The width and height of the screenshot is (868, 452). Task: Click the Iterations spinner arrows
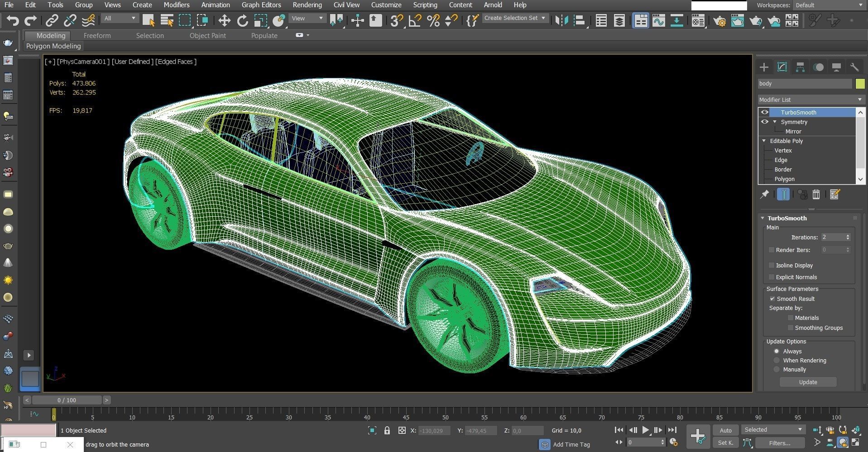click(848, 237)
